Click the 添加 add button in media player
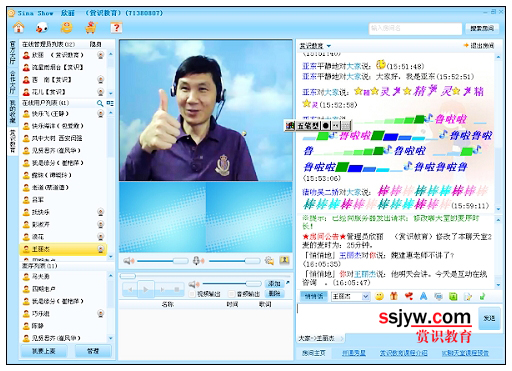The height and width of the screenshot is (371, 512). [274, 283]
